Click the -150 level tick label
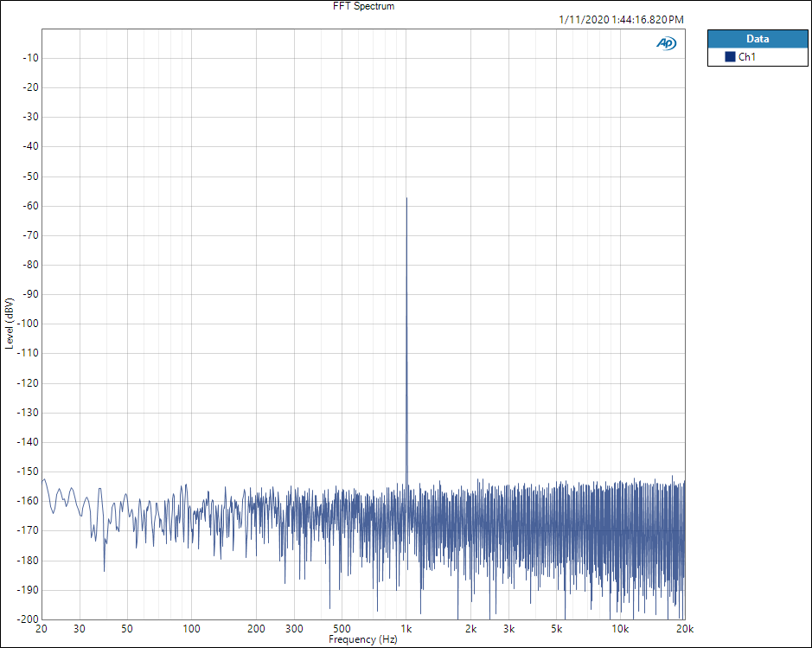Viewport: 812px width, 648px height. (x=29, y=472)
